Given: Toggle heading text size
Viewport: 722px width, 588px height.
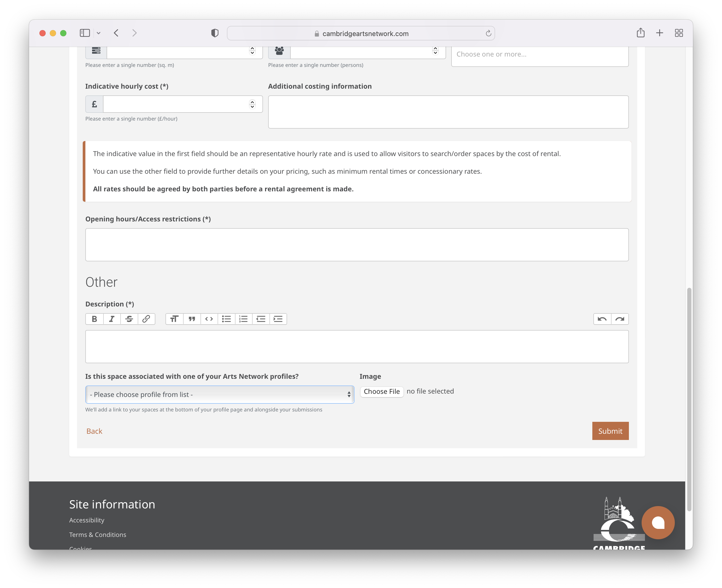Looking at the screenshot, I should [x=175, y=319].
